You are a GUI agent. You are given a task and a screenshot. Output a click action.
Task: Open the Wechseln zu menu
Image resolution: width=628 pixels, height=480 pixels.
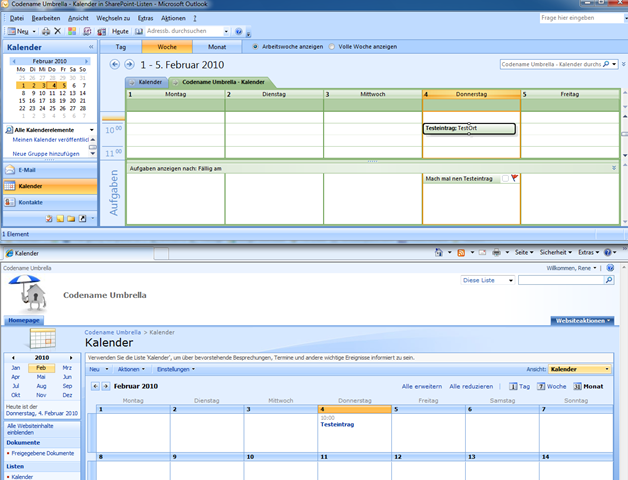click(x=113, y=18)
